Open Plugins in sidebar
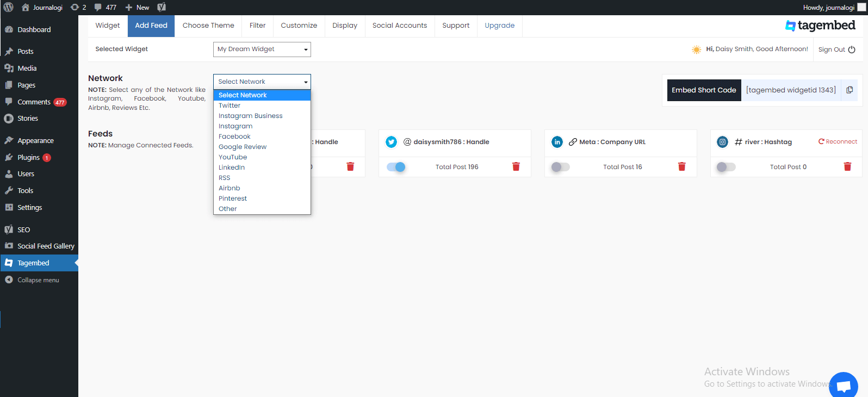868x397 pixels. [39, 158]
